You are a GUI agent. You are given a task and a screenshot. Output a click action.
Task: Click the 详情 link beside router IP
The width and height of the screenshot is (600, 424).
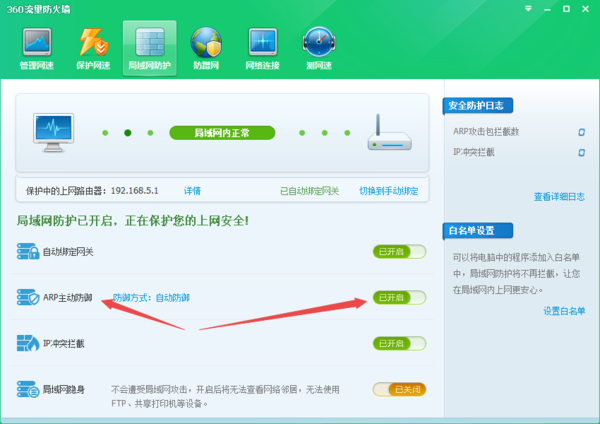click(192, 190)
